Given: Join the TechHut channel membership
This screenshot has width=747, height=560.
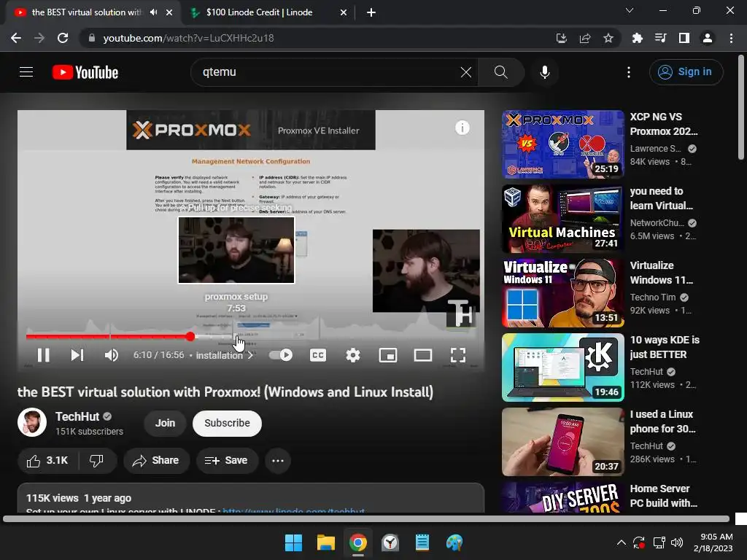Looking at the screenshot, I should [165, 424].
